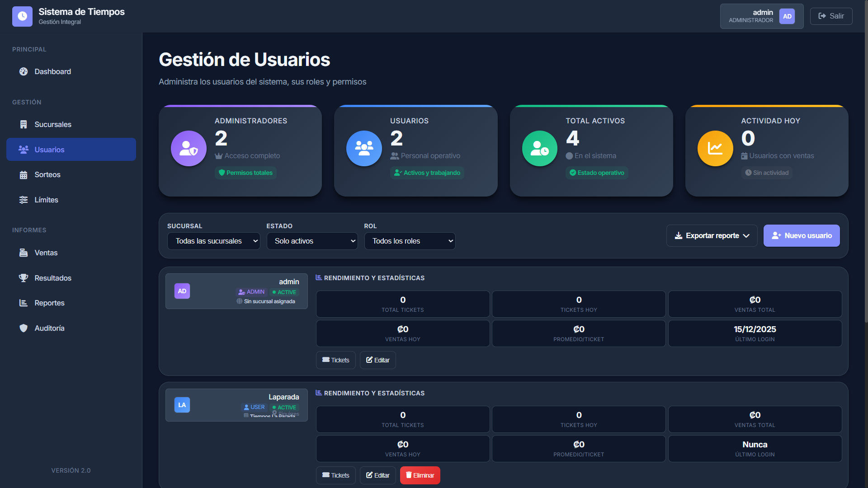Click Editar on the admin user card

click(377, 360)
